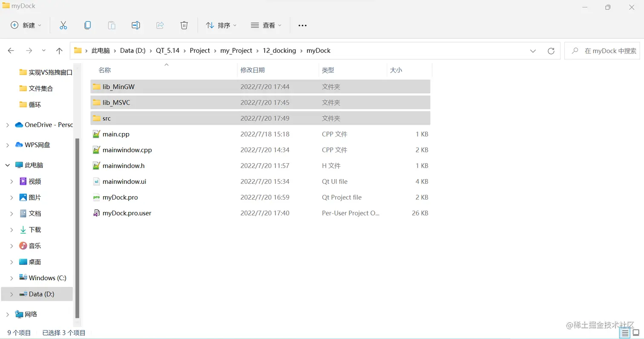Click the 下载 download arrow icon
The height and width of the screenshot is (339, 644).
[23, 229]
